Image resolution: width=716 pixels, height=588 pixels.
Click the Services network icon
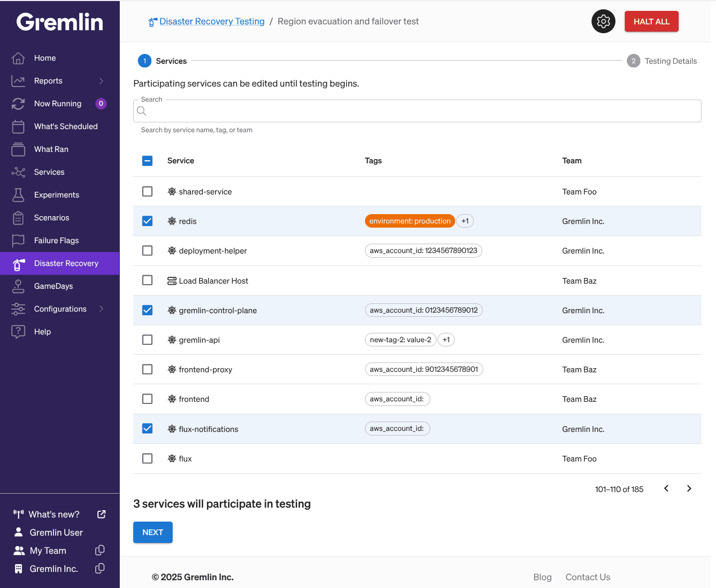point(18,172)
